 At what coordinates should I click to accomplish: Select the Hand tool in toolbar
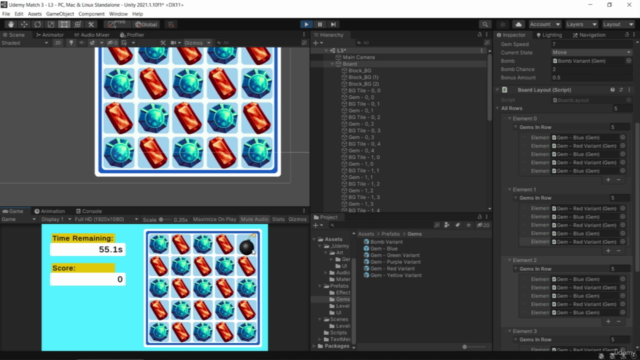coord(11,24)
